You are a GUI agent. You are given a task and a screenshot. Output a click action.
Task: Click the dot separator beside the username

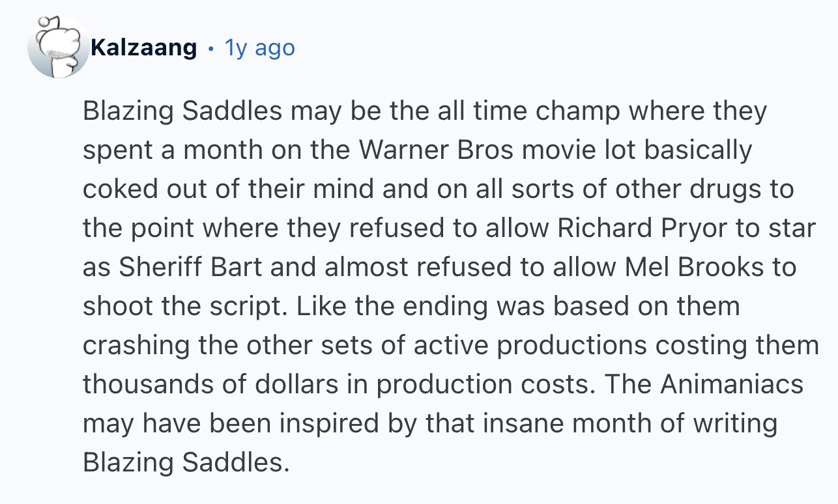coord(210,48)
